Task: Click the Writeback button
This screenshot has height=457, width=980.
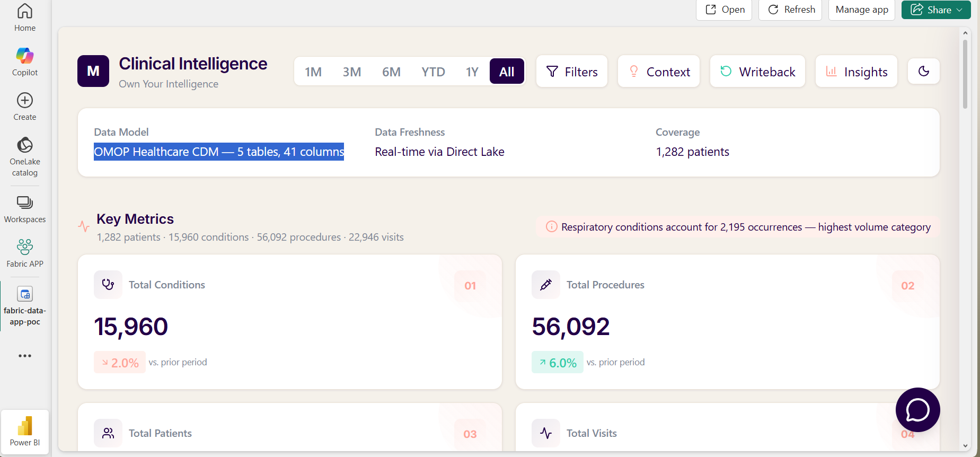Action: [757, 71]
